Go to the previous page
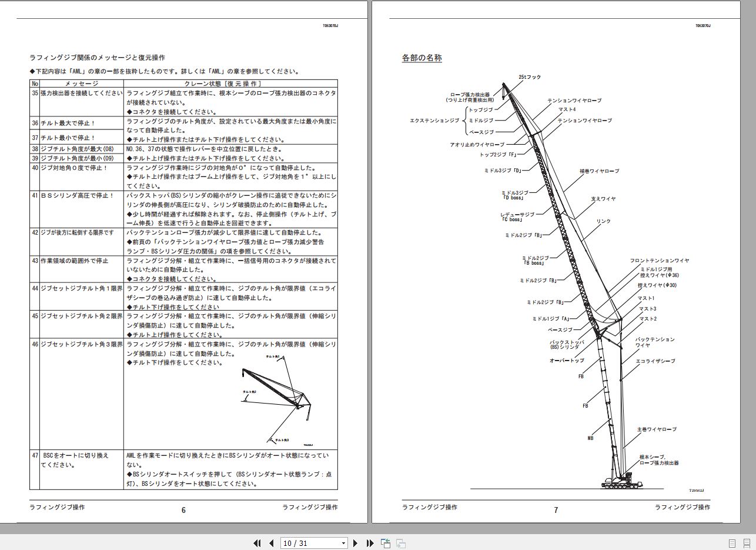Viewport: 756px width, 550px height. (271, 543)
